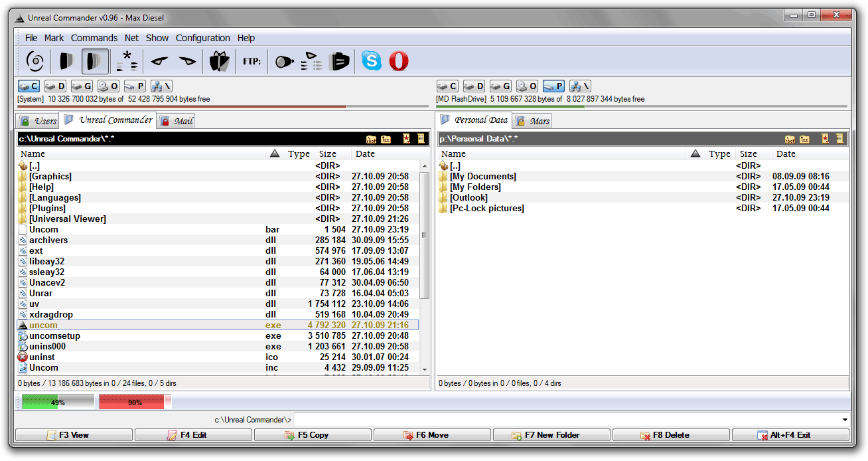Jump to root folder of left panel

point(371,139)
